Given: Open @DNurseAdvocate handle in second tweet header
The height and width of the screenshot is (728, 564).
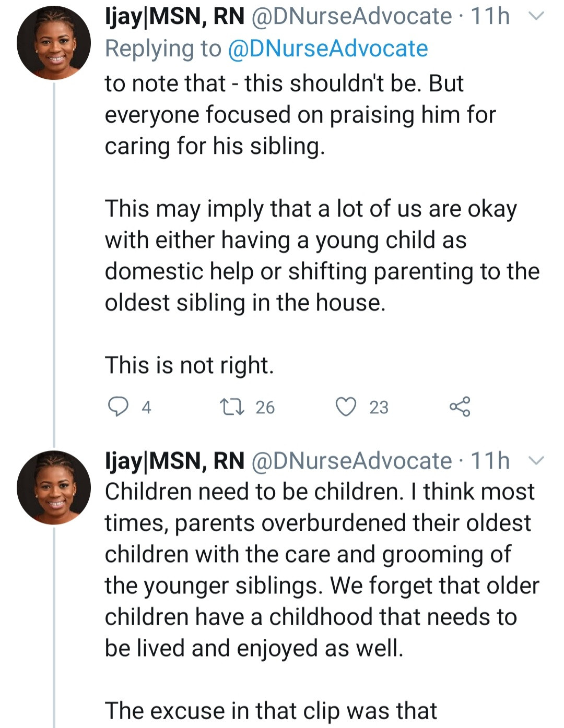Looking at the screenshot, I should click(x=351, y=461).
